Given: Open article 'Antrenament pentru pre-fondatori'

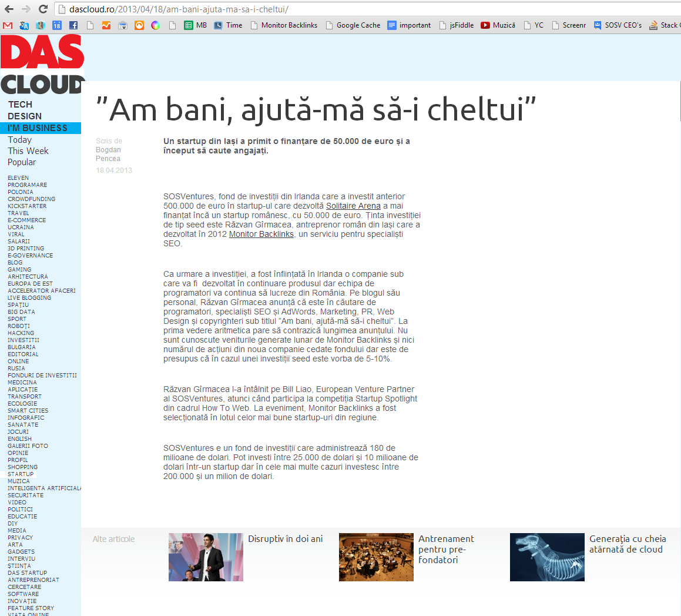Looking at the screenshot, I should tap(446, 549).
